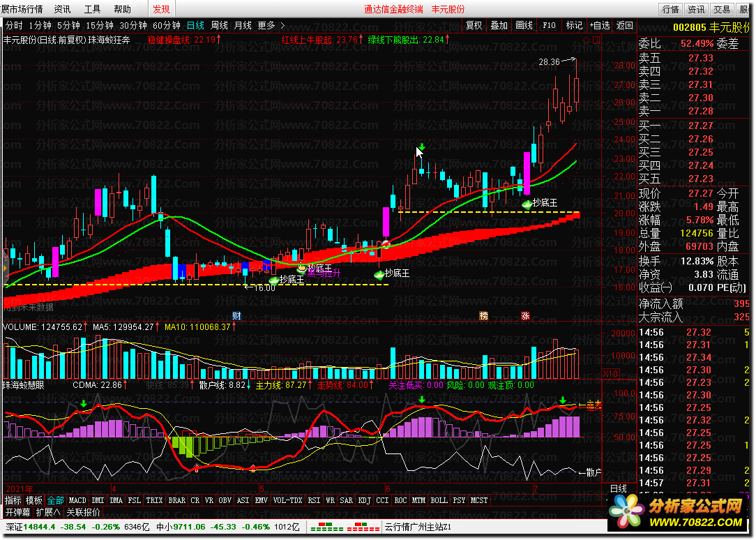Image resolution: width=756 pixels, height=540 pixels.
Task: Select the ASI indicator
Action: [243, 500]
